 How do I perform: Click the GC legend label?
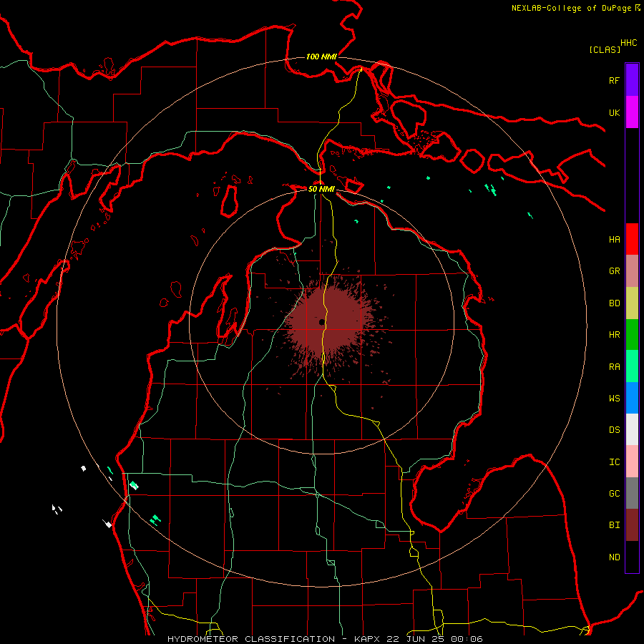(614, 494)
